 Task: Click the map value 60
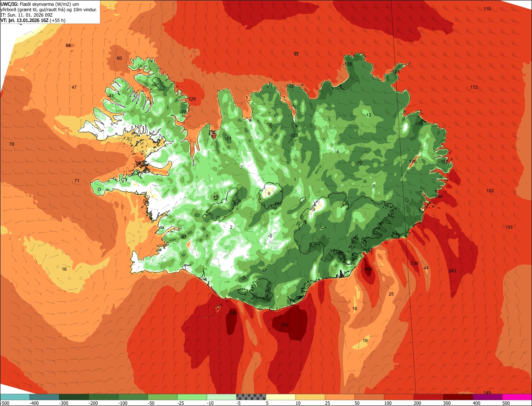pyautogui.click(x=119, y=58)
